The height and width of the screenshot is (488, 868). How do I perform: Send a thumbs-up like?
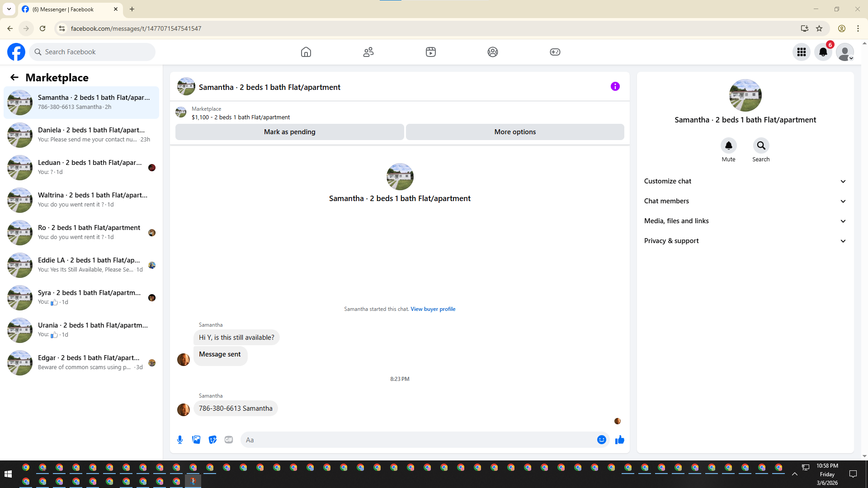click(x=619, y=440)
